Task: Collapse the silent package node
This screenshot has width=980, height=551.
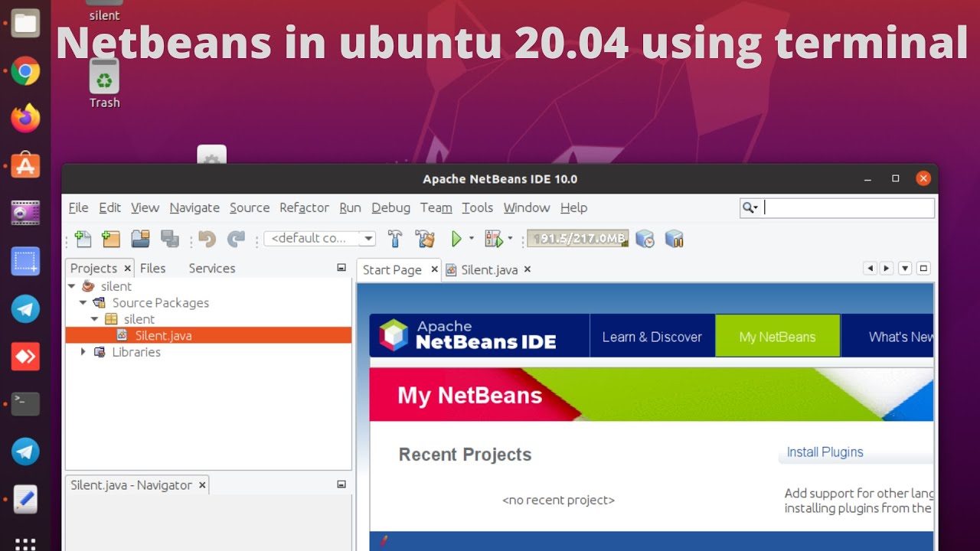Action: 94,319
